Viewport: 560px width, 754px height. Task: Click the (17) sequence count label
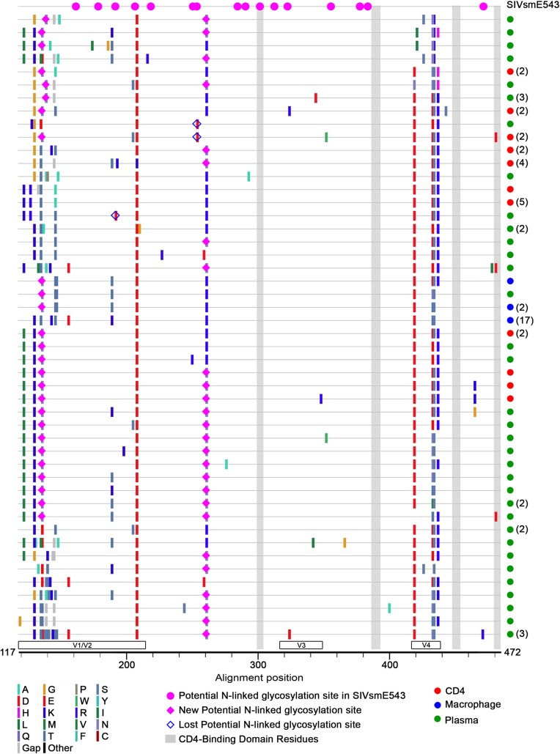click(x=525, y=320)
